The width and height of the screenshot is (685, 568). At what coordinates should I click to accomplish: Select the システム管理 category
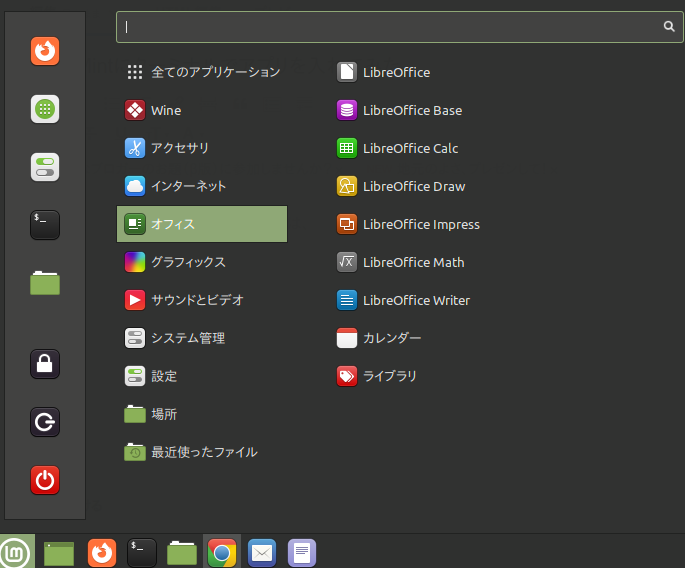(x=202, y=338)
